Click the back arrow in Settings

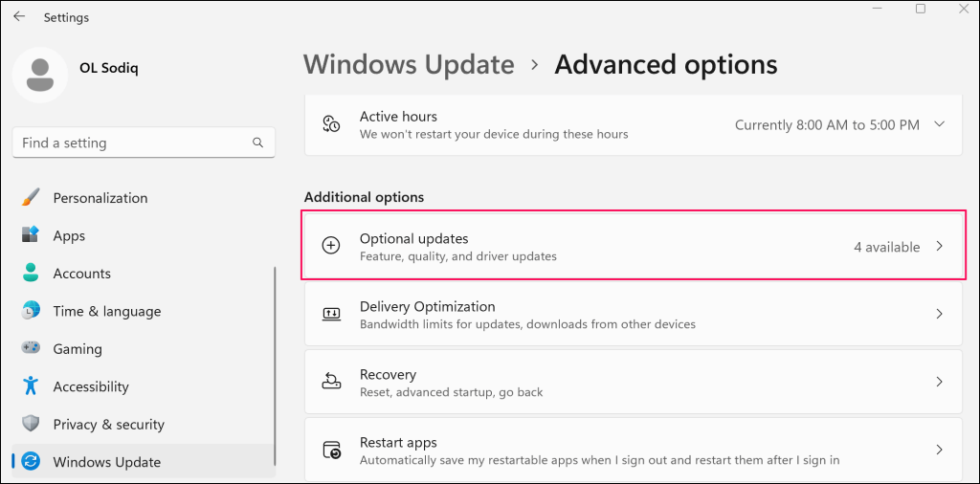click(x=19, y=17)
